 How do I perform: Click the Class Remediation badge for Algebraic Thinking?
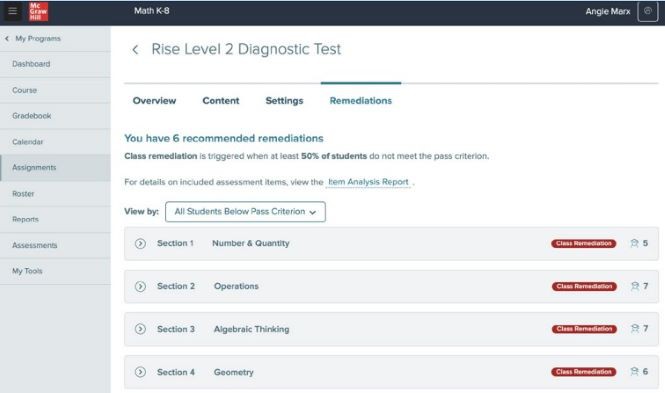(x=584, y=329)
